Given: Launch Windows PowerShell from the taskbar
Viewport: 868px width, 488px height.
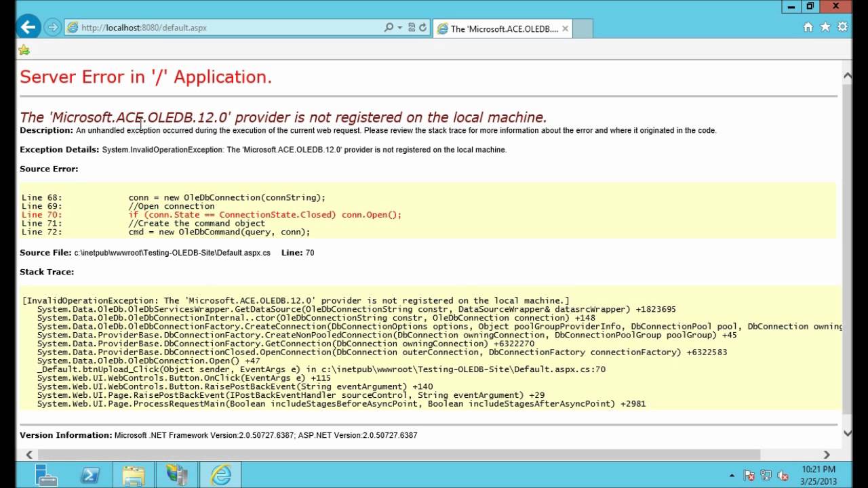Looking at the screenshot, I should [x=90, y=475].
